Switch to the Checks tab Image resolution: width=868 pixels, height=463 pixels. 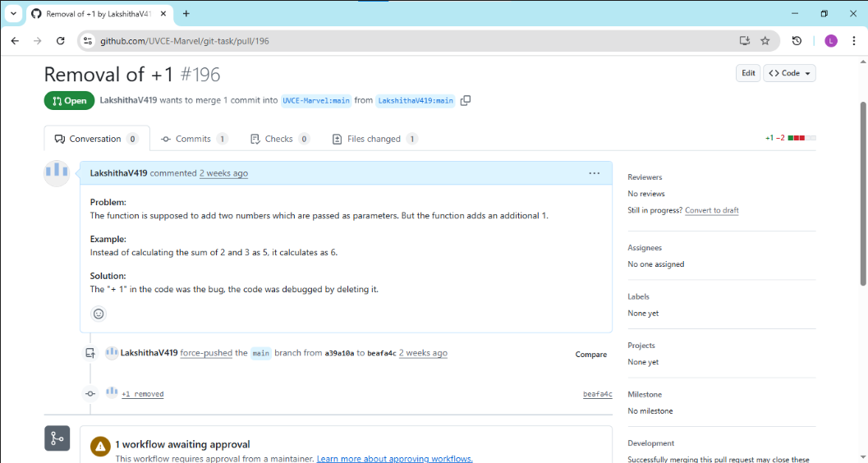279,139
